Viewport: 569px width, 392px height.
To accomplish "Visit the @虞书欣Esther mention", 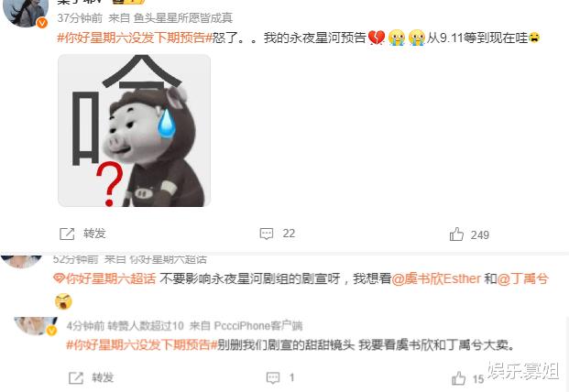I will (436, 278).
